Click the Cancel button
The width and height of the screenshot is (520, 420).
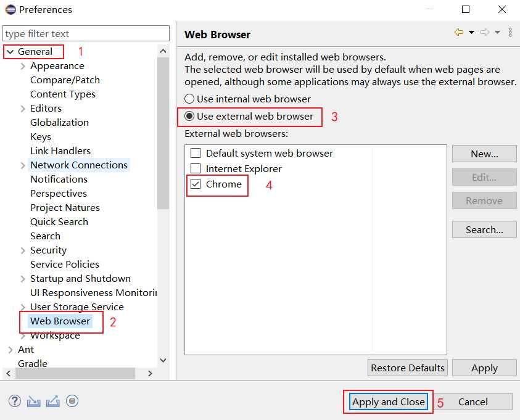[473, 401]
